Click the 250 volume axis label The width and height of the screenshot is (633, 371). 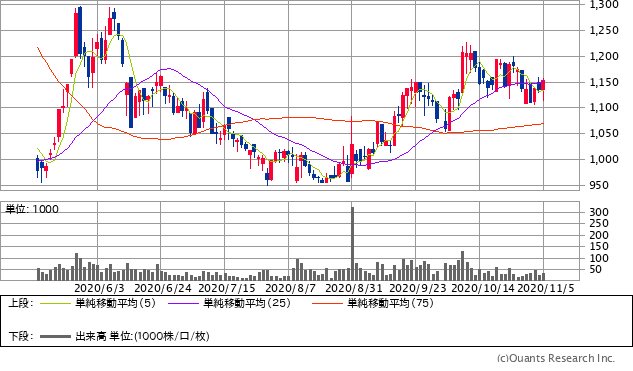[599, 224]
